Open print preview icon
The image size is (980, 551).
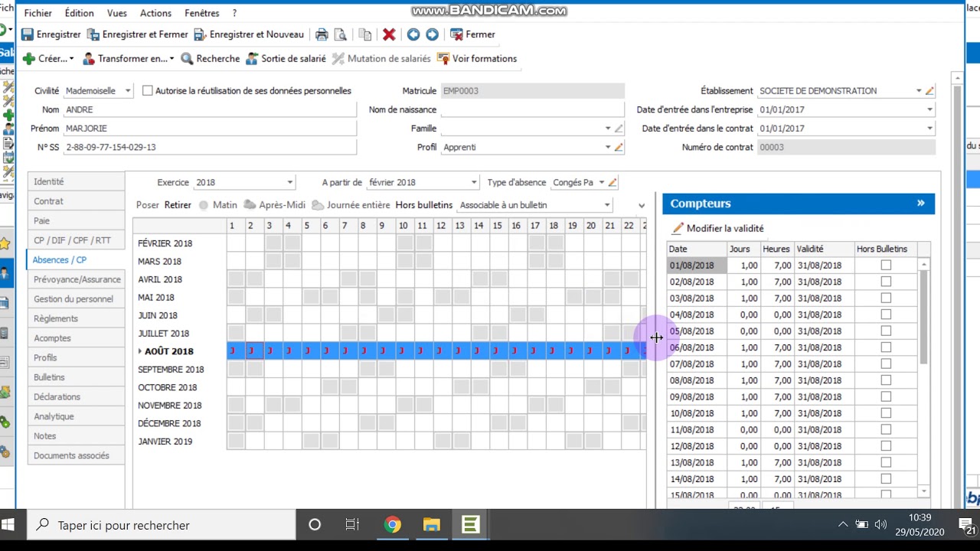(x=341, y=34)
